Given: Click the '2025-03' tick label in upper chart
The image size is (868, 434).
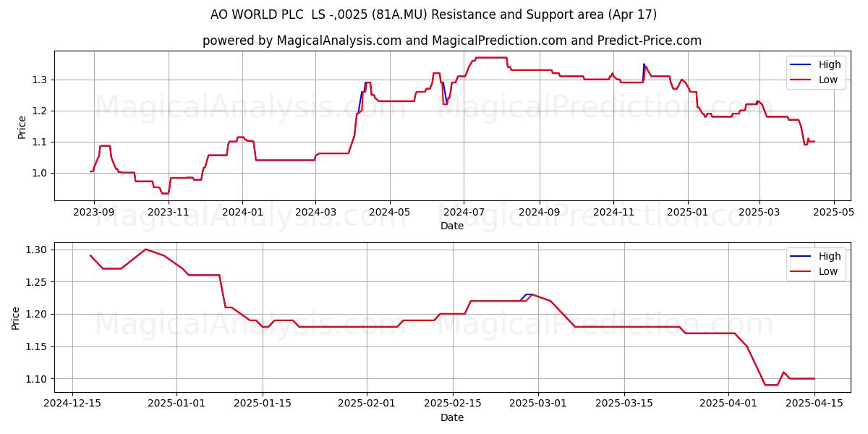Looking at the screenshot, I should point(759,212).
